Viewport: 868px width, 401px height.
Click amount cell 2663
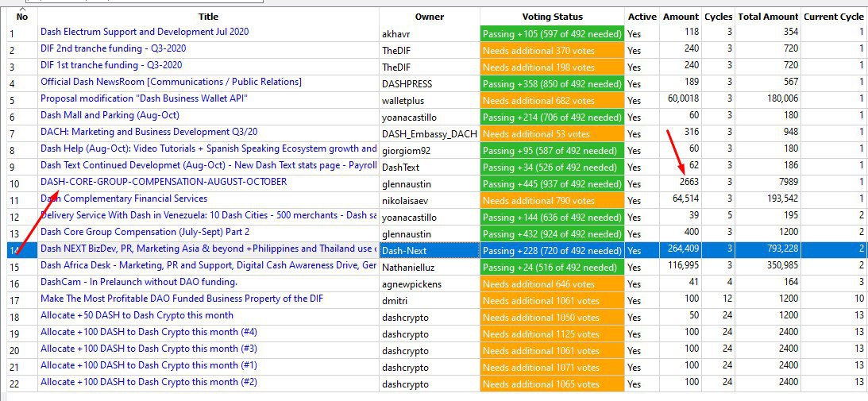(681, 183)
